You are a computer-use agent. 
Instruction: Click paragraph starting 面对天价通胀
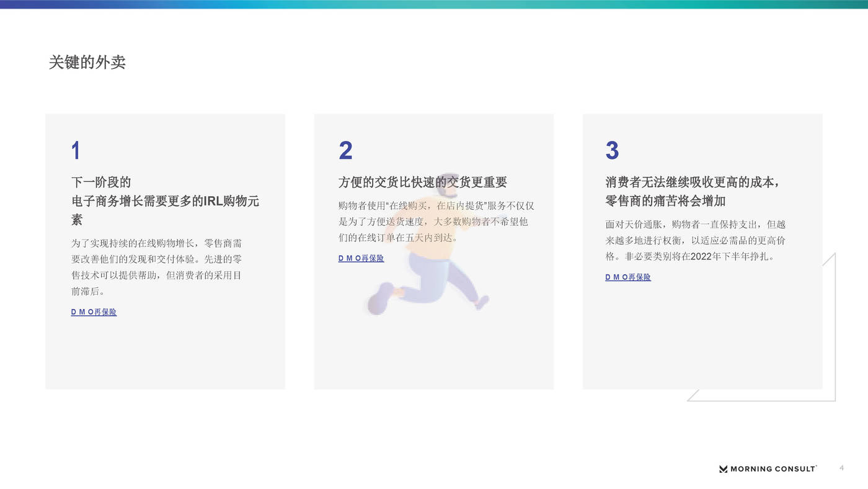tap(696, 240)
